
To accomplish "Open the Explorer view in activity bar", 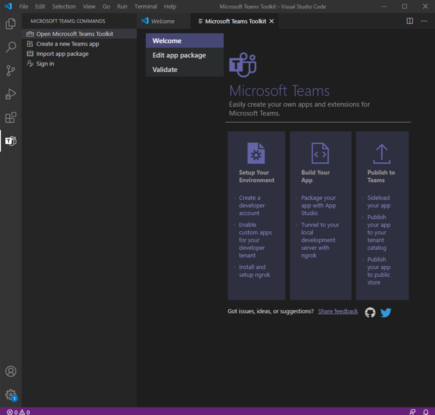I will (x=11, y=24).
